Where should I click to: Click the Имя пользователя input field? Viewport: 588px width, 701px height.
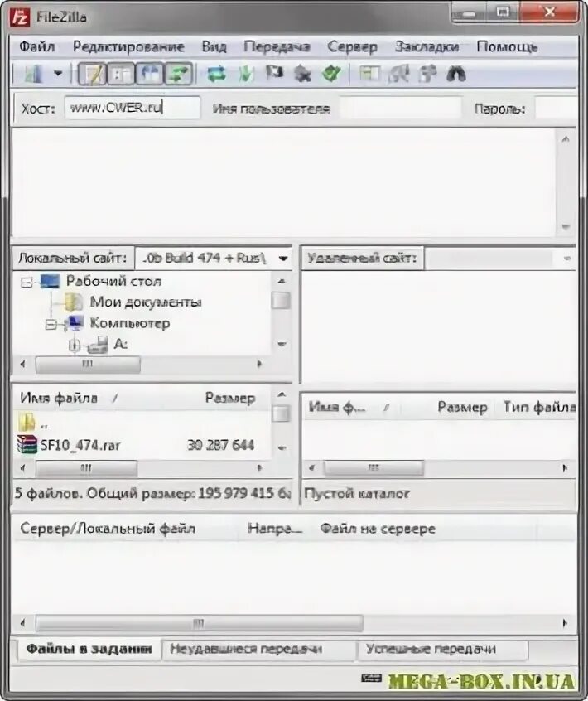[400, 108]
